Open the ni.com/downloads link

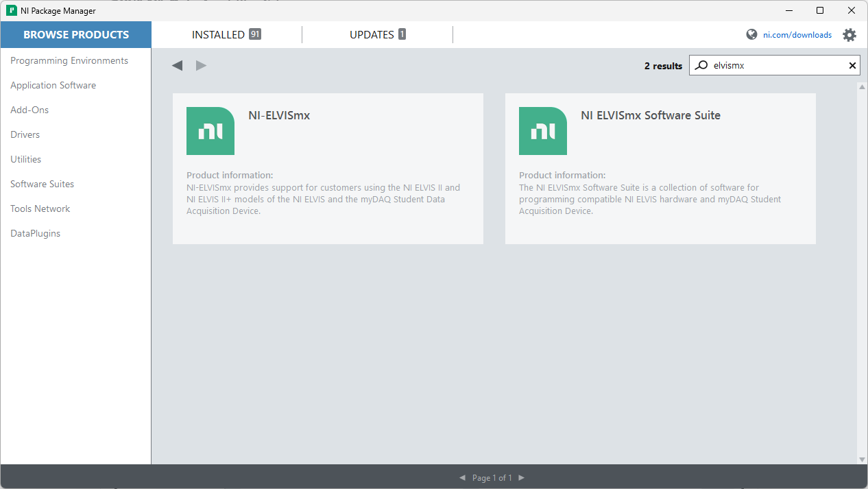tap(797, 35)
